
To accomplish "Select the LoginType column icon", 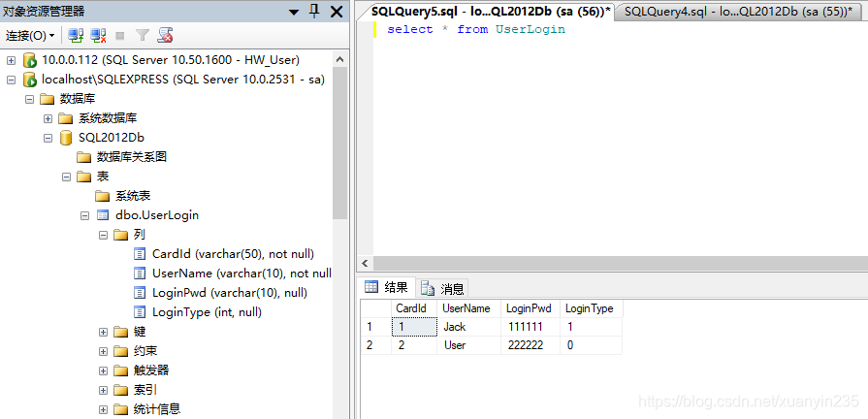I will (140, 312).
